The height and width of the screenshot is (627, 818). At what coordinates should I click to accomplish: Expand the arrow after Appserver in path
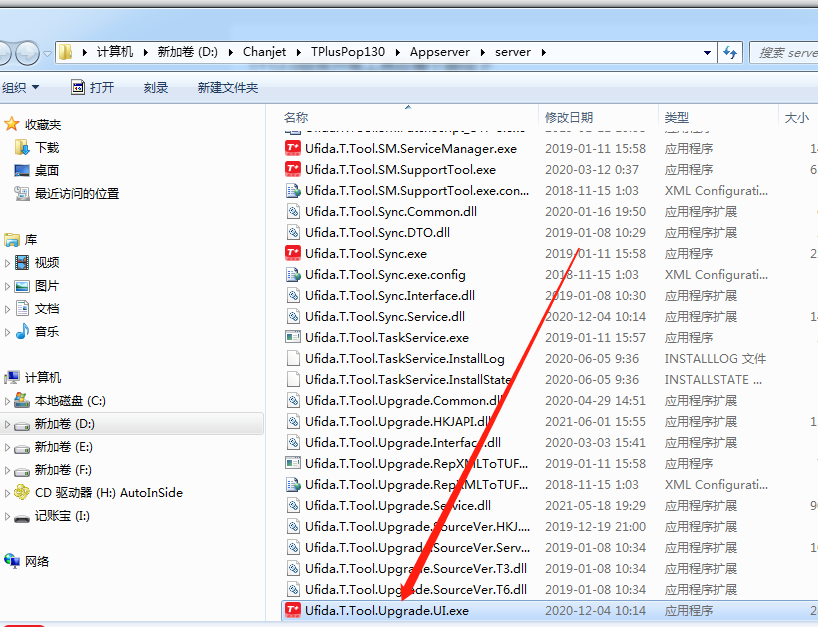[482, 52]
